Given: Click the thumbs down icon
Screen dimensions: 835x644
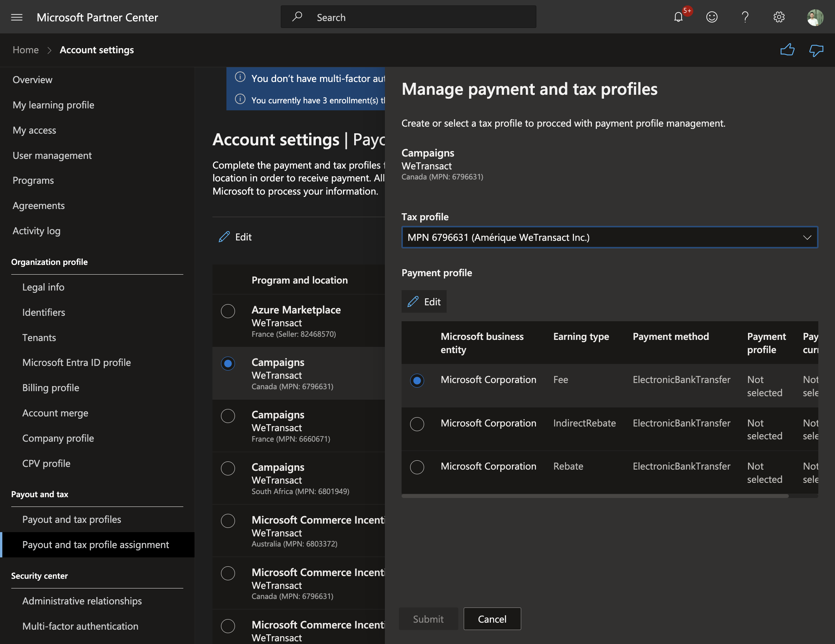Looking at the screenshot, I should [816, 50].
